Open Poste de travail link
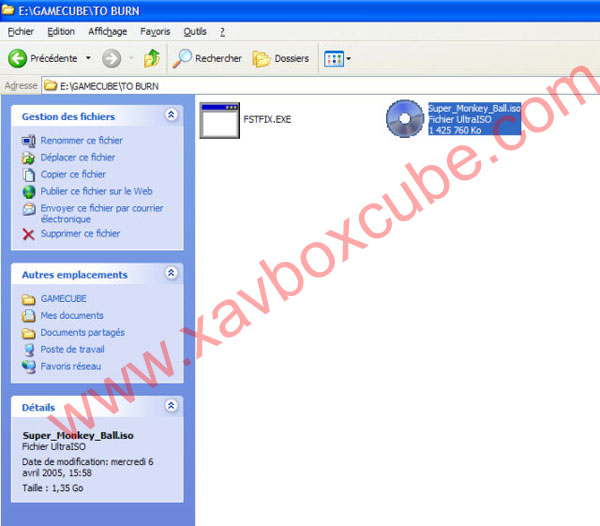600x526 pixels. pos(72,349)
